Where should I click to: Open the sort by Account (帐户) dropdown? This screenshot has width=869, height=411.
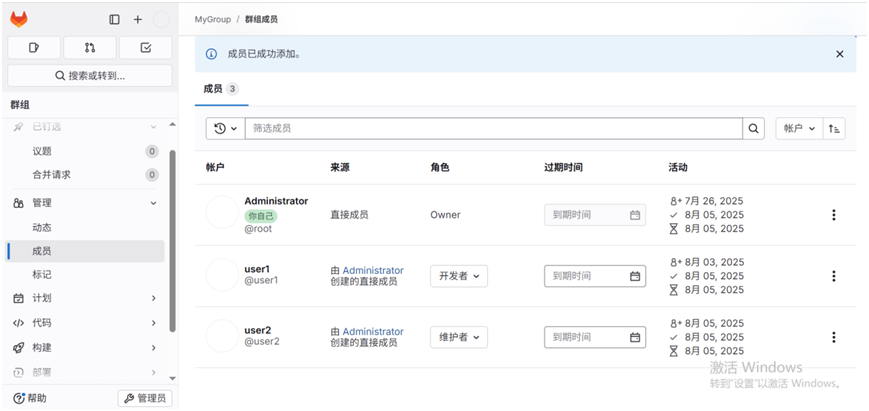coord(799,129)
